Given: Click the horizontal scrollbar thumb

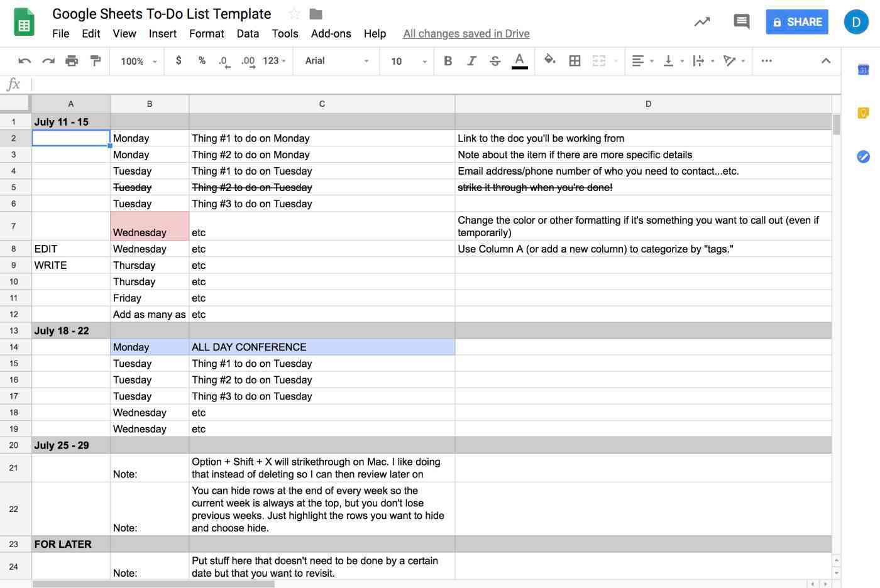Looking at the screenshot, I should tap(153, 584).
